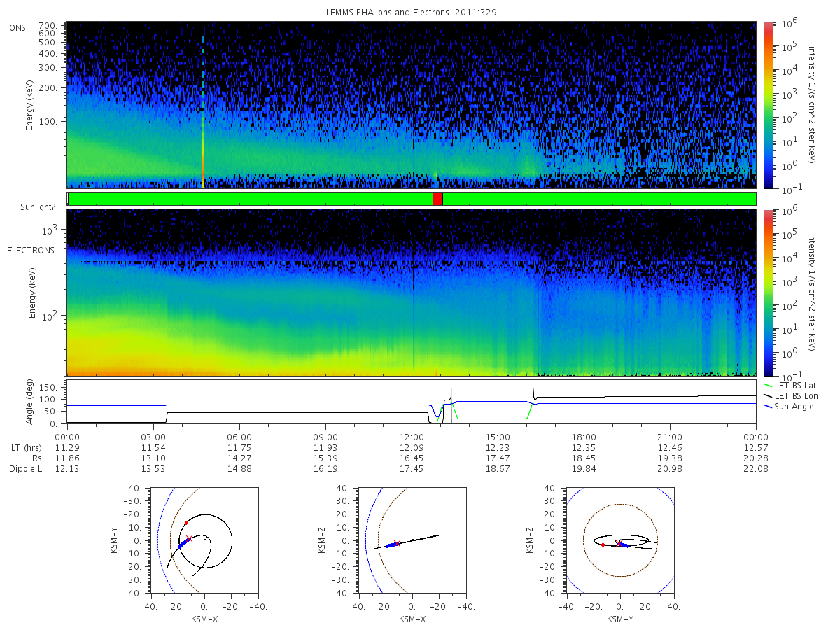Image resolution: width=840 pixels, height=630 pixels.
Task: Select the Dipole L value 14.88
Action: tap(239, 468)
